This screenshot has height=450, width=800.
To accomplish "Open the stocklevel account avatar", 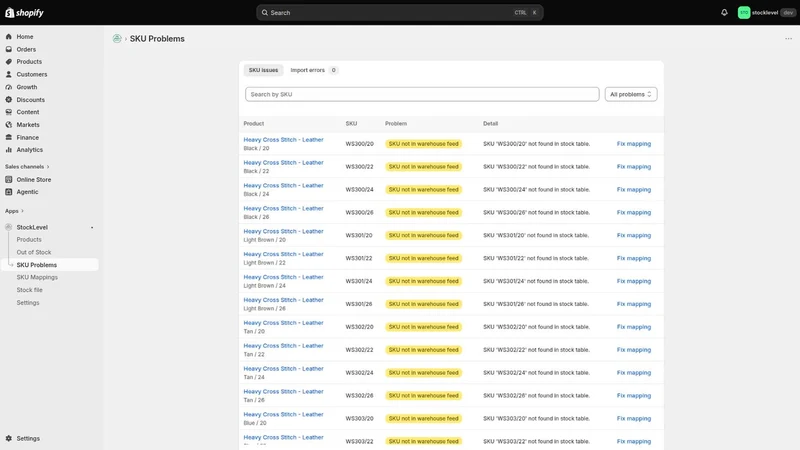I will 743,13.
